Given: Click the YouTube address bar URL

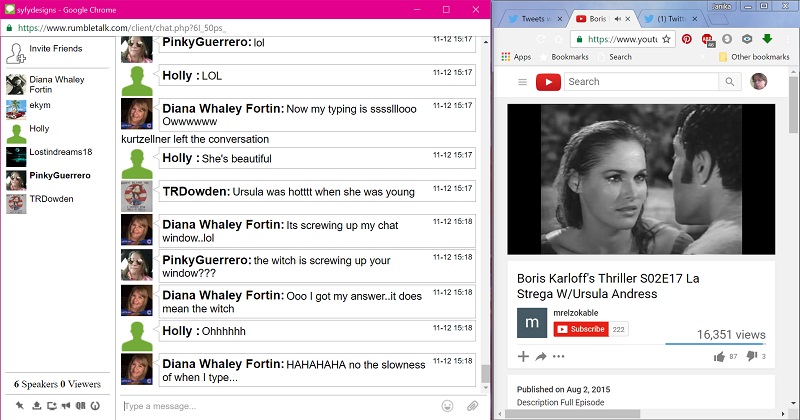Looking at the screenshot, I should tap(622, 39).
